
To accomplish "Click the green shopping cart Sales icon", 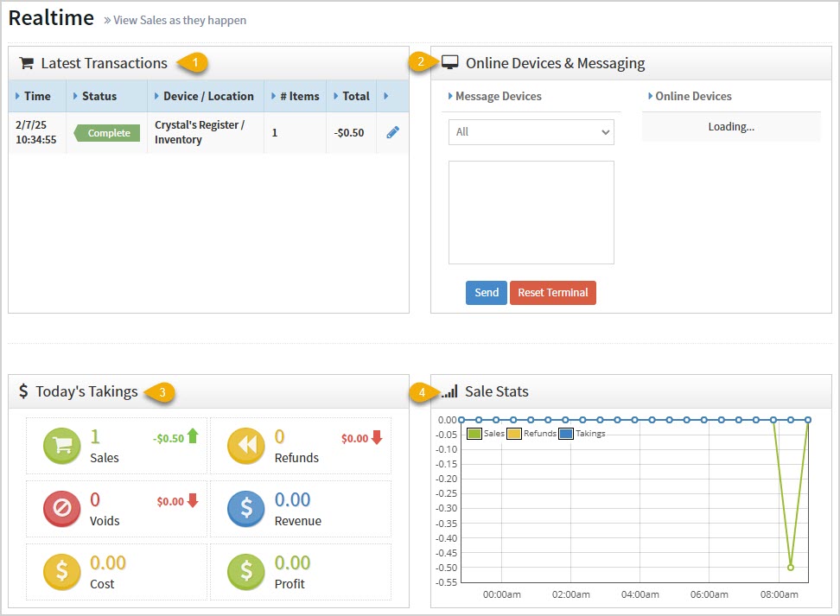I will (60, 445).
